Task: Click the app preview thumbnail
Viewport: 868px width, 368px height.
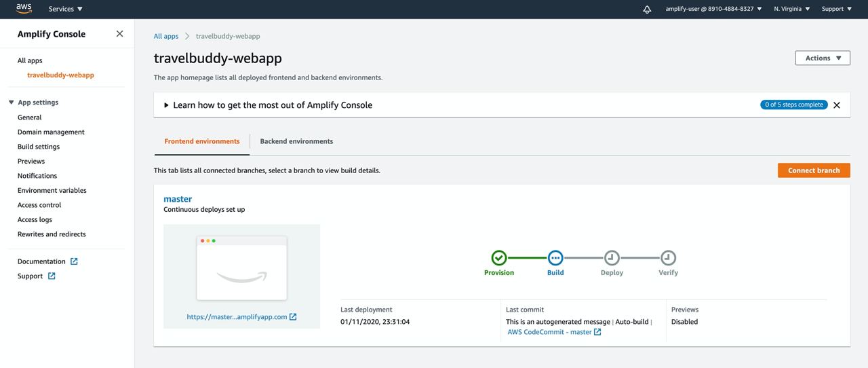Action: [241, 268]
